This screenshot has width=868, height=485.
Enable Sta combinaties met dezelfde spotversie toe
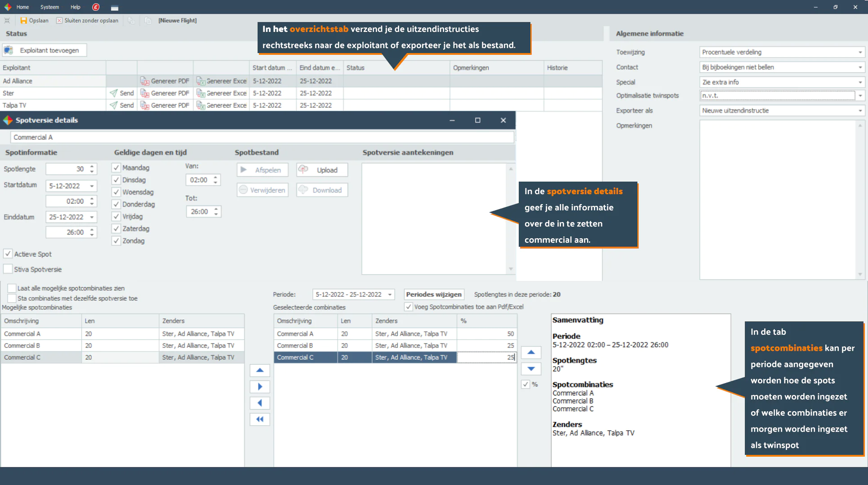click(12, 298)
